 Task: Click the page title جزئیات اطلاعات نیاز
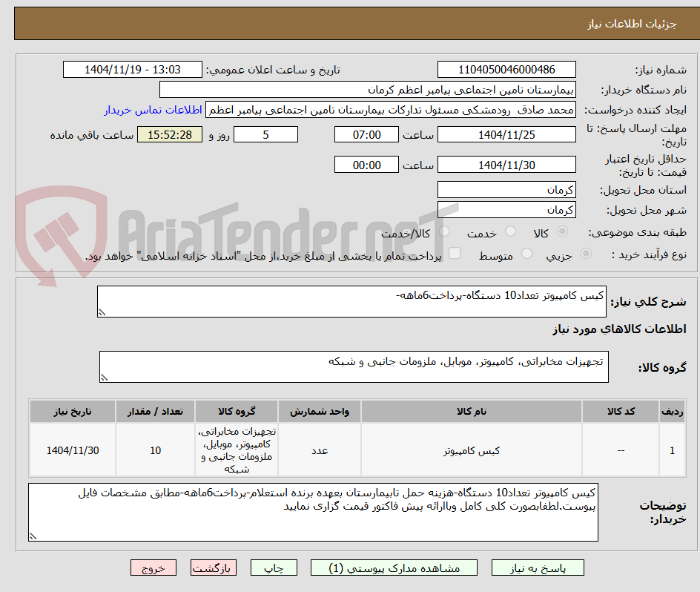point(632,24)
